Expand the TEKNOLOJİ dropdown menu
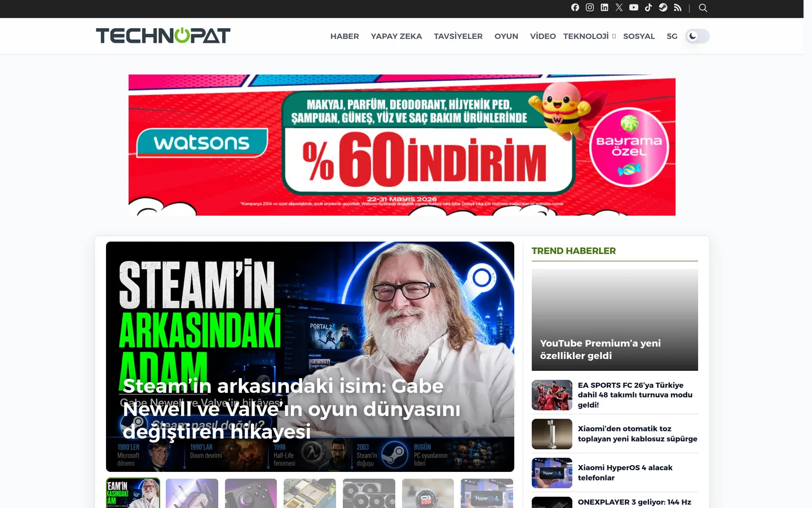 (589, 36)
